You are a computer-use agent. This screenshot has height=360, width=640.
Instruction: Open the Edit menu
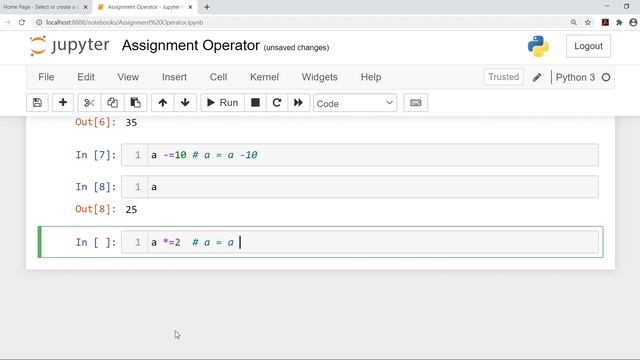[86, 77]
